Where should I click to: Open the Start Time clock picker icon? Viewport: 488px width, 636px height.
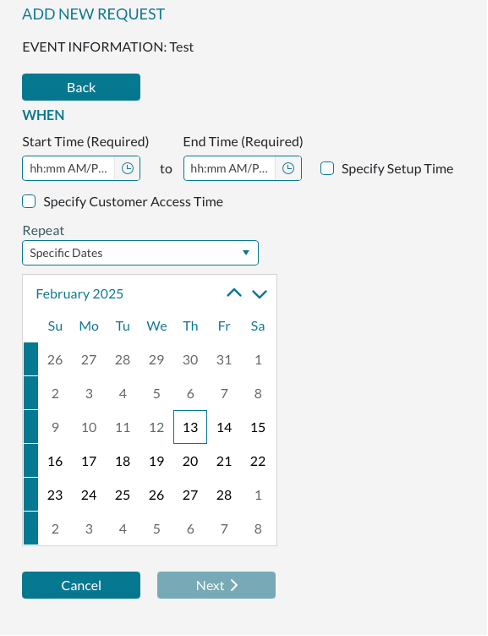click(x=127, y=168)
